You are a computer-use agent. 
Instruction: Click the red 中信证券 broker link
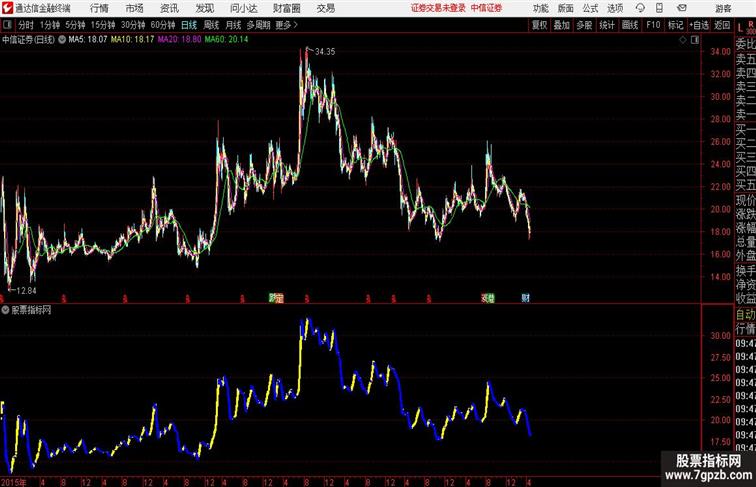tap(486, 8)
